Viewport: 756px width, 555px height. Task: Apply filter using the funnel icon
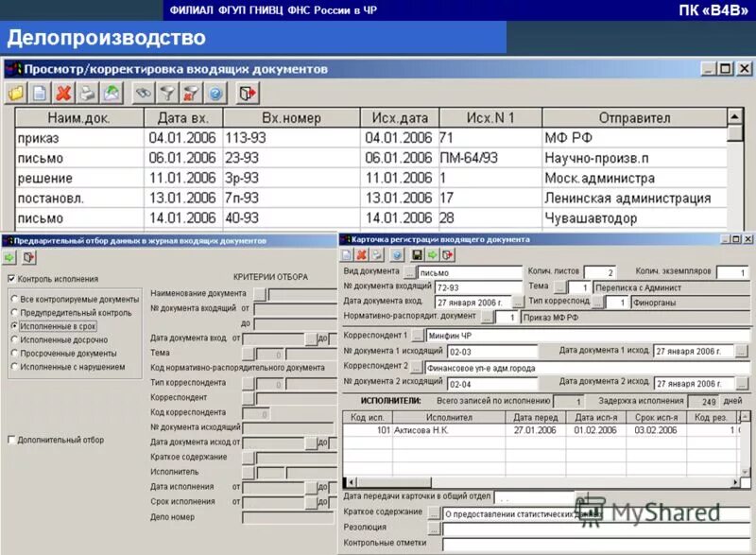tap(167, 93)
